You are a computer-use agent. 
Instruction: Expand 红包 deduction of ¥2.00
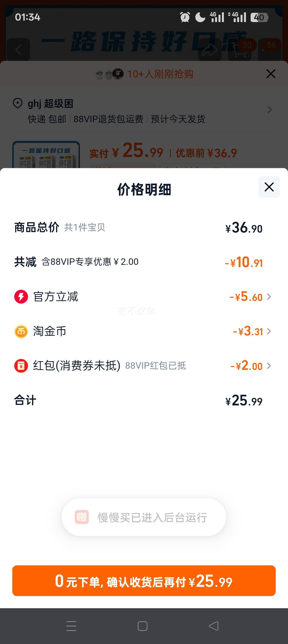pos(251,366)
